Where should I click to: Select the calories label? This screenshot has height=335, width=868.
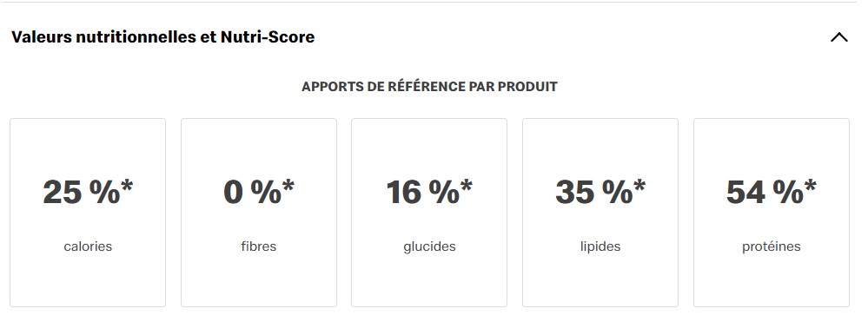(x=88, y=246)
